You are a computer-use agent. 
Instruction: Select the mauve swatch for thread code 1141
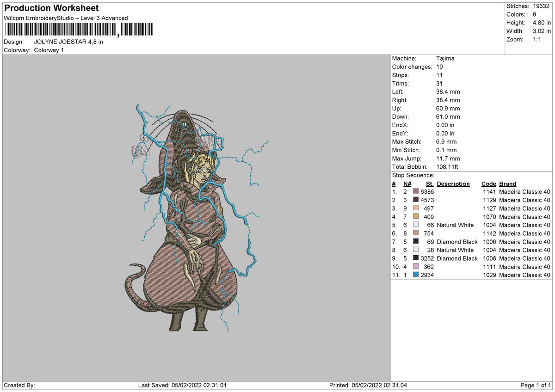416,191
